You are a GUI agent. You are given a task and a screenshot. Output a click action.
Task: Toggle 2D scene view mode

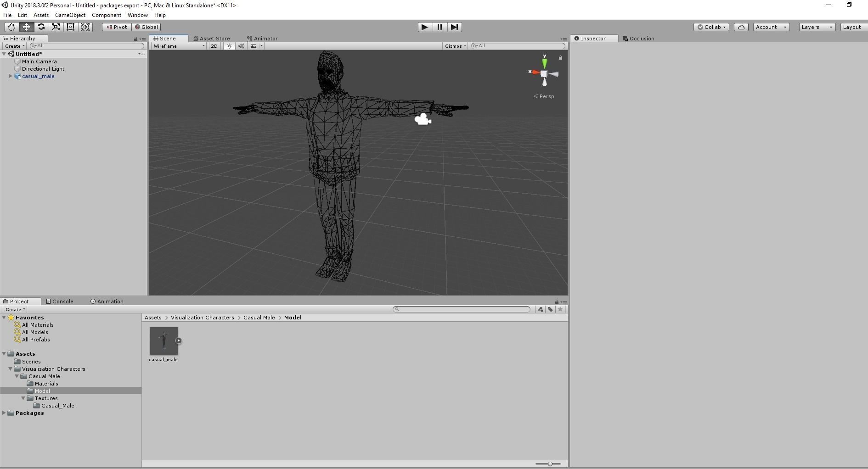(214, 46)
